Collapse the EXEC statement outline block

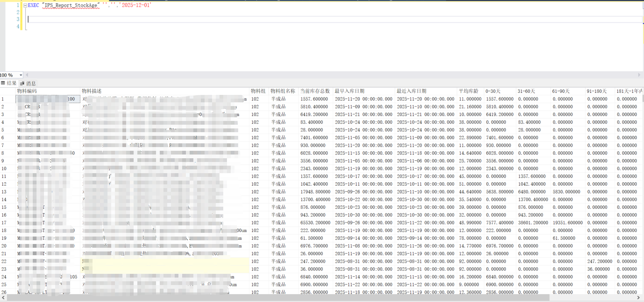[25, 6]
